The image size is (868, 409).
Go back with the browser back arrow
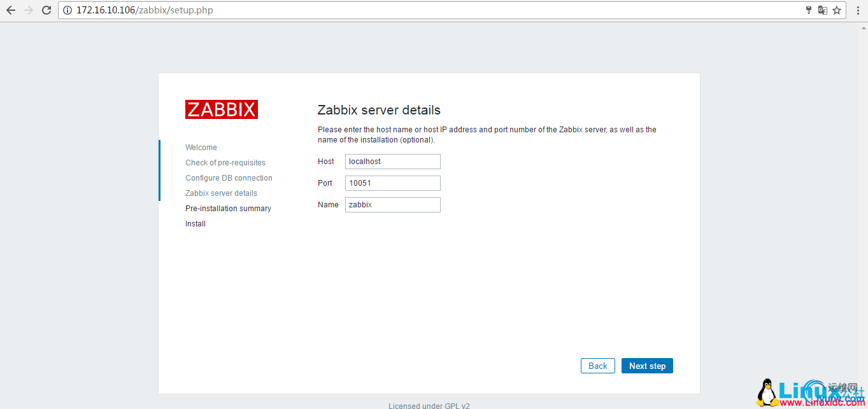(11, 10)
